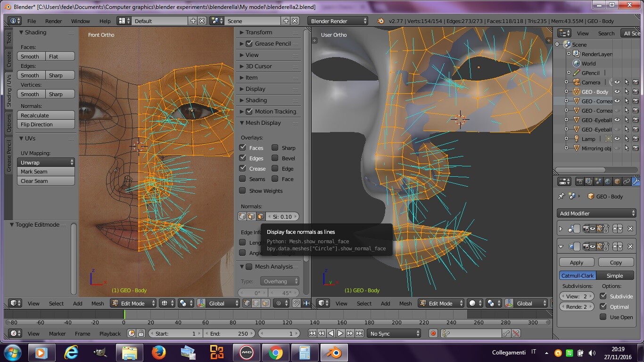Image resolution: width=644 pixels, height=362 pixels.
Task: Open Chrome from the taskbar
Action: pos(276,352)
